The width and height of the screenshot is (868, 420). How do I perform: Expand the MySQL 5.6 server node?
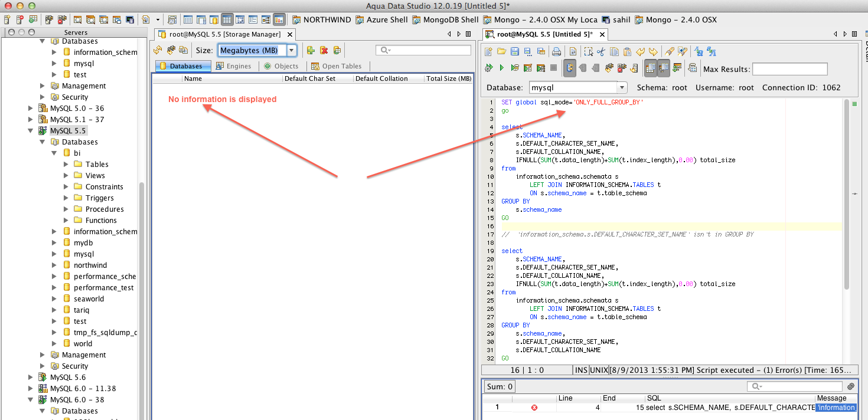coord(31,378)
